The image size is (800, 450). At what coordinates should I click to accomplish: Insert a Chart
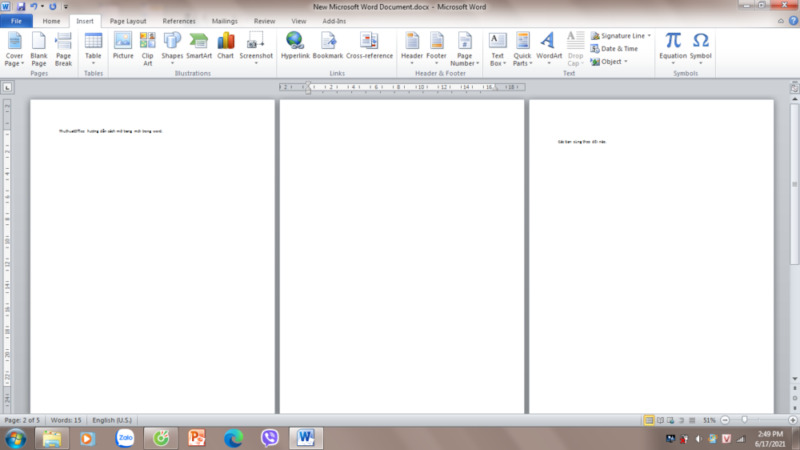[x=226, y=46]
